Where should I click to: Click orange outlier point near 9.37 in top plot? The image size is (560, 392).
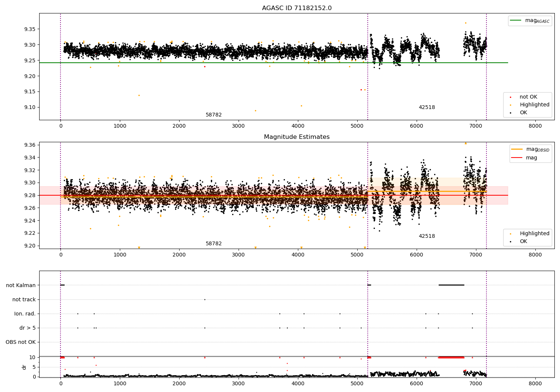[x=466, y=23]
